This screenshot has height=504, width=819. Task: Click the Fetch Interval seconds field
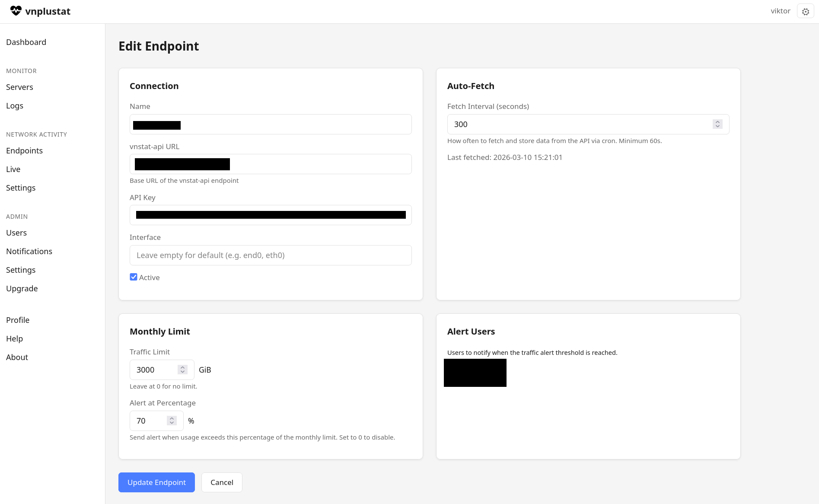[x=579, y=124]
